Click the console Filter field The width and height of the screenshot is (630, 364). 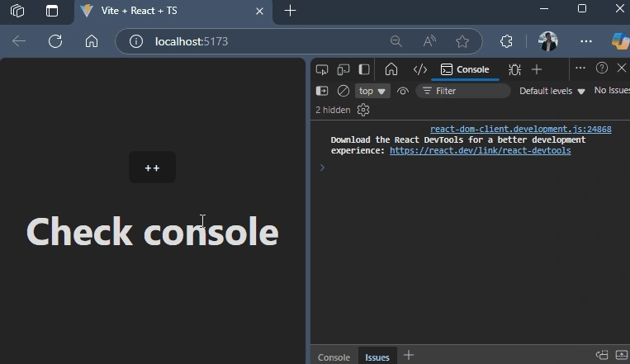463,91
